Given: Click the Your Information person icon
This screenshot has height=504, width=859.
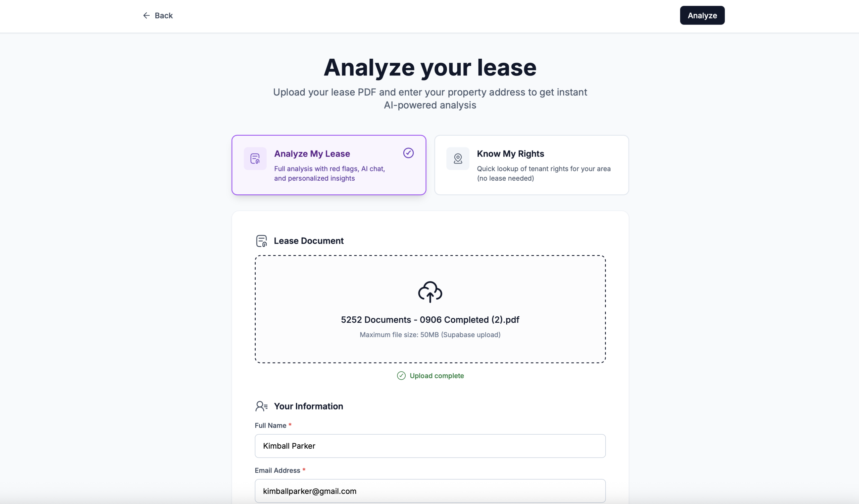Looking at the screenshot, I should [x=261, y=406].
